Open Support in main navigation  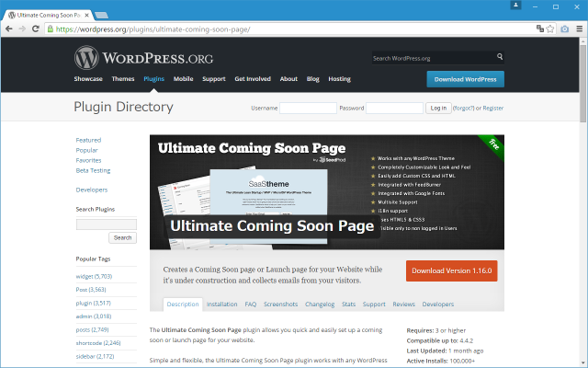pyautogui.click(x=214, y=79)
